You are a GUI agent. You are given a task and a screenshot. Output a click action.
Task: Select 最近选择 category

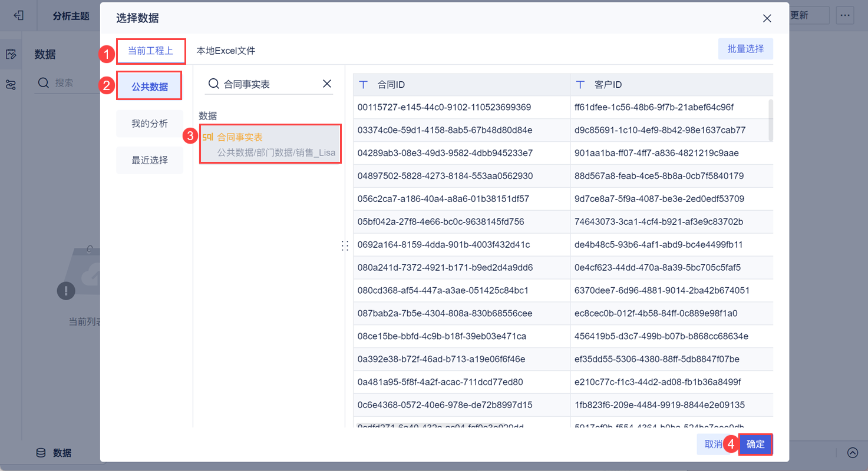[150, 160]
